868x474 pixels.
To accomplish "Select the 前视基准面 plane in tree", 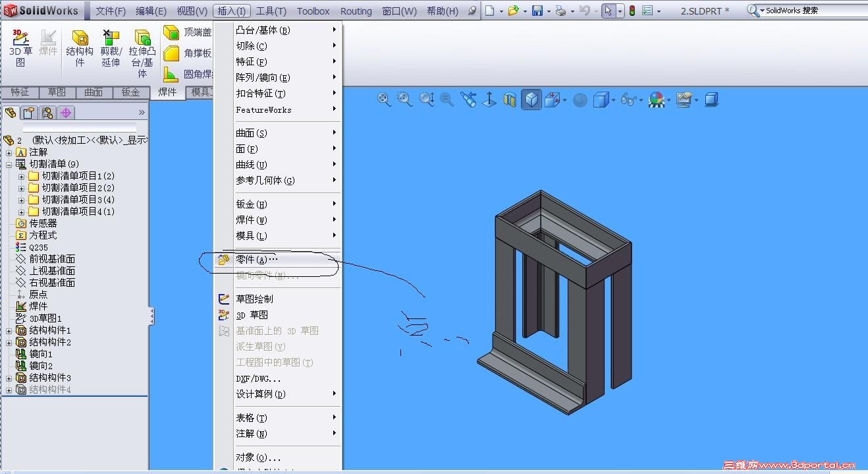I will [45, 259].
